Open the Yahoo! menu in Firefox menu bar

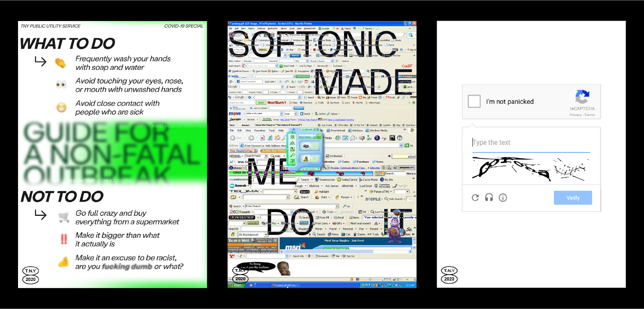tap(283, 28)
